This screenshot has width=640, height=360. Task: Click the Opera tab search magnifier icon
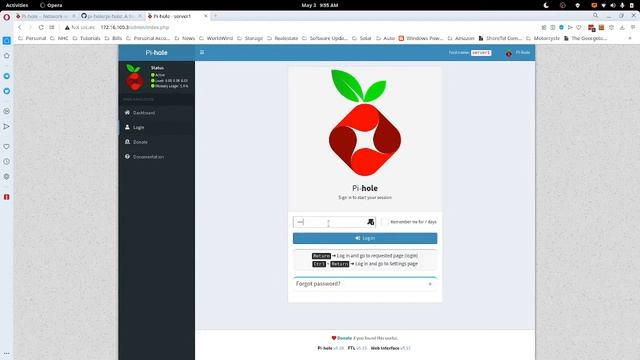pyautogui.click(x=596, y=16)
